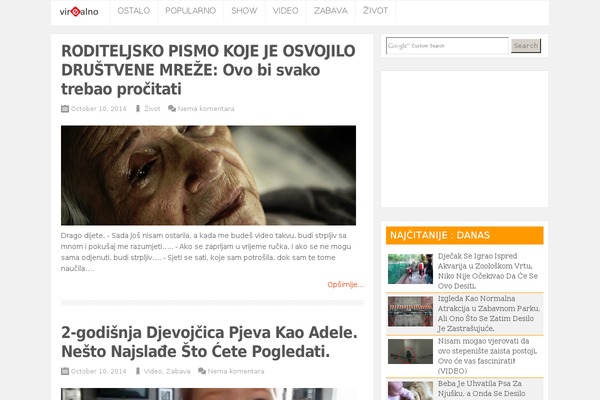
Task: Open thumbnail for Atrakcija u Zabavnom Parku
Action: pos(410,311)
